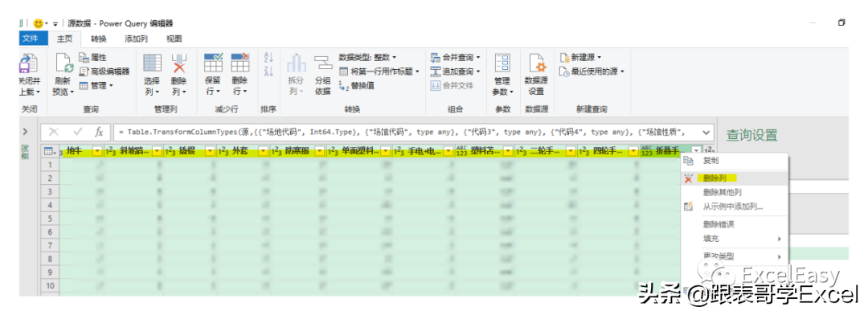Open Properties (属性) in the query group
The height and width of the screenshot is (315, 868).
click(x=93, y=58)
